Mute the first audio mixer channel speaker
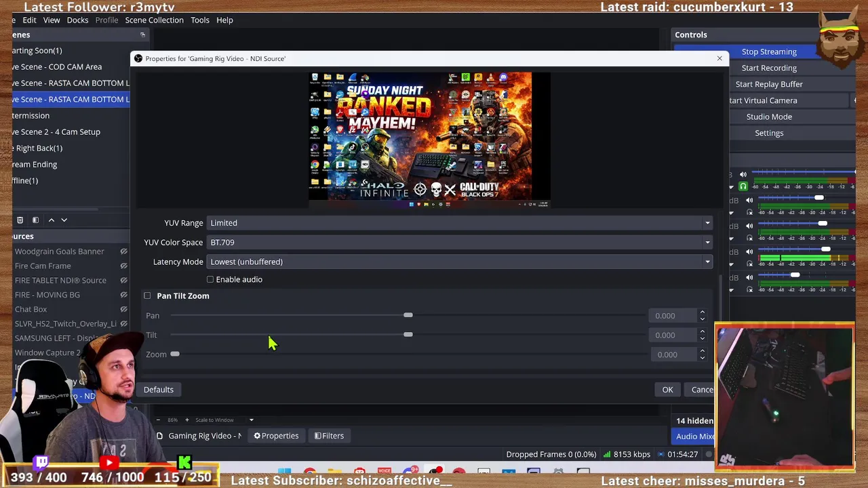The image size is (868, 488). 743,175
